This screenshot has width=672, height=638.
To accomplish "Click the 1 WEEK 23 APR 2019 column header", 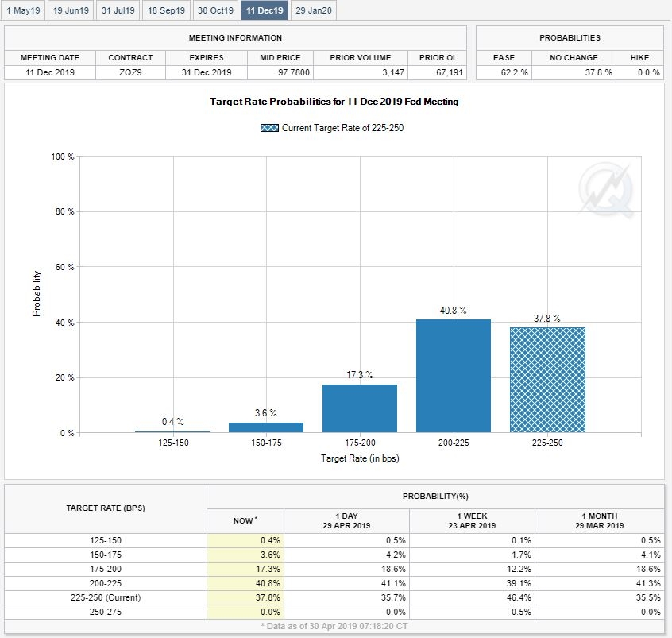I will coord(472,520).
